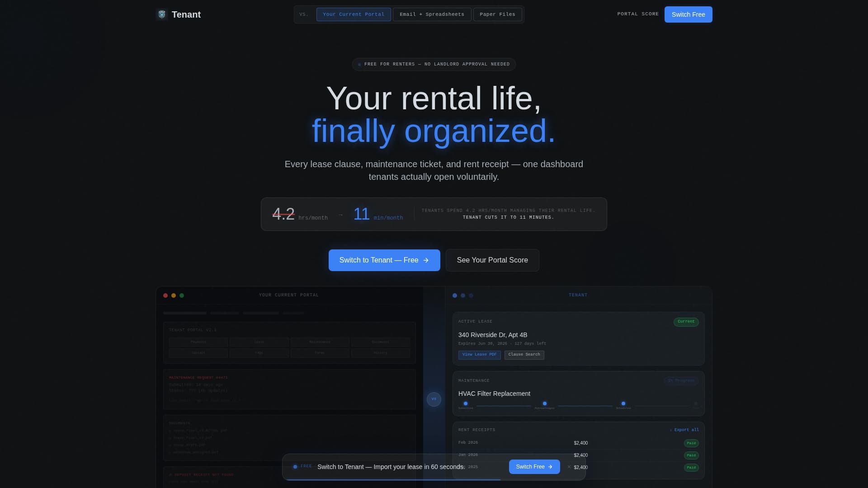This screenshot has width=868, height=488.
Task: Open the Portal Score nav link
Action: coord(638,14)
